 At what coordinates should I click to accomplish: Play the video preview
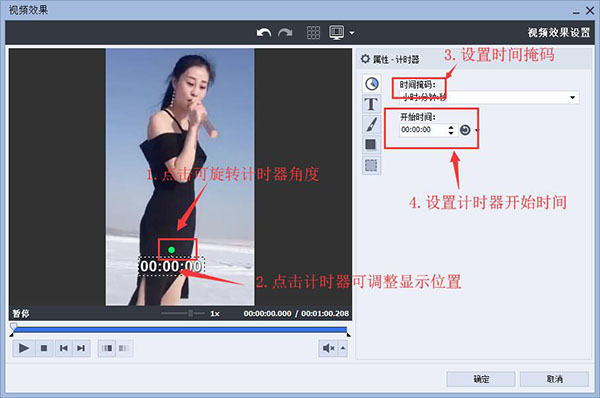click(x=24, y=348)
